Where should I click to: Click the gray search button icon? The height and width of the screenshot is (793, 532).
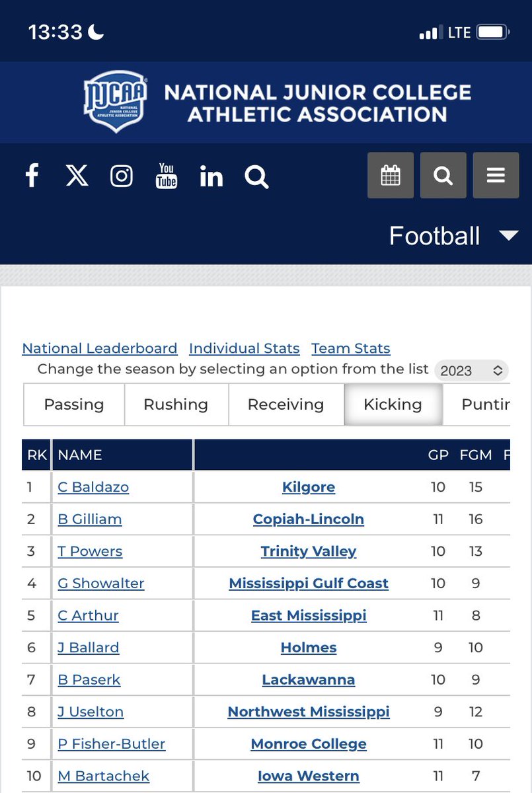pyautogui.click(x=443, y=175)
